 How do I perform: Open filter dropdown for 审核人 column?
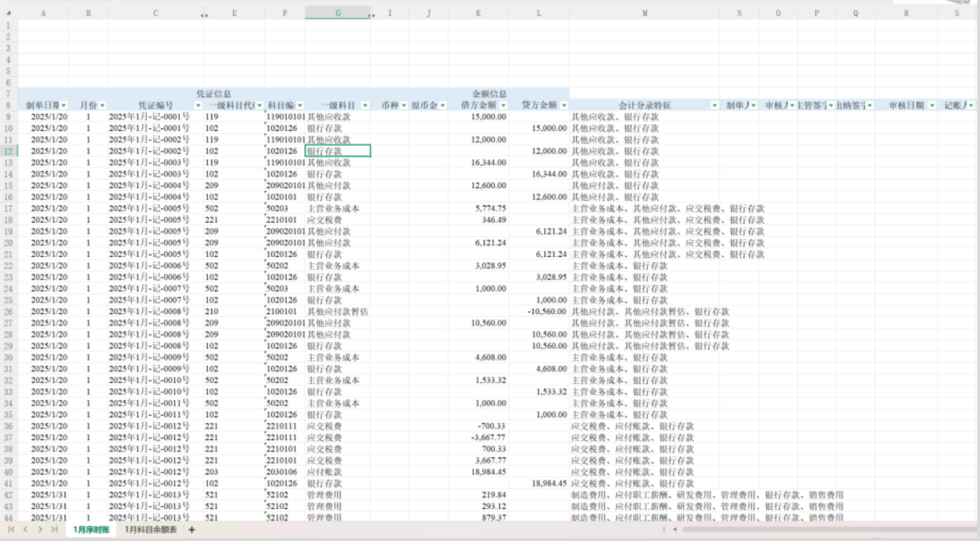point(792,106)
